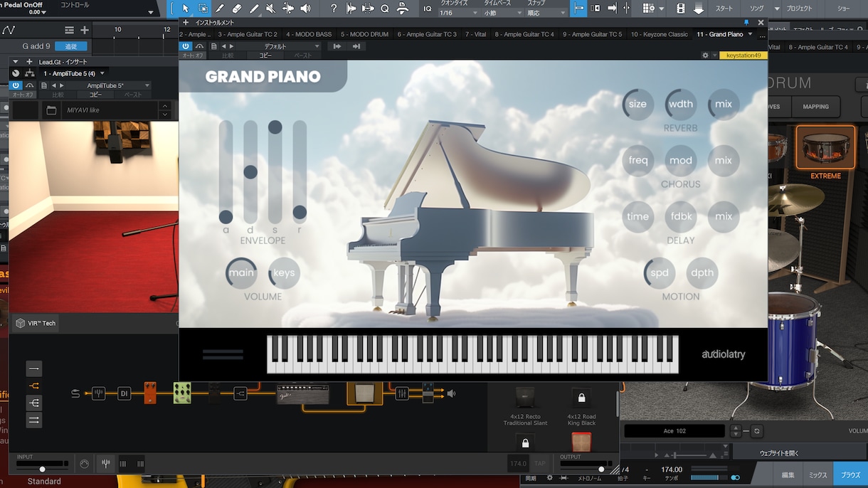Open the track list lines icon

coord(69,30)
